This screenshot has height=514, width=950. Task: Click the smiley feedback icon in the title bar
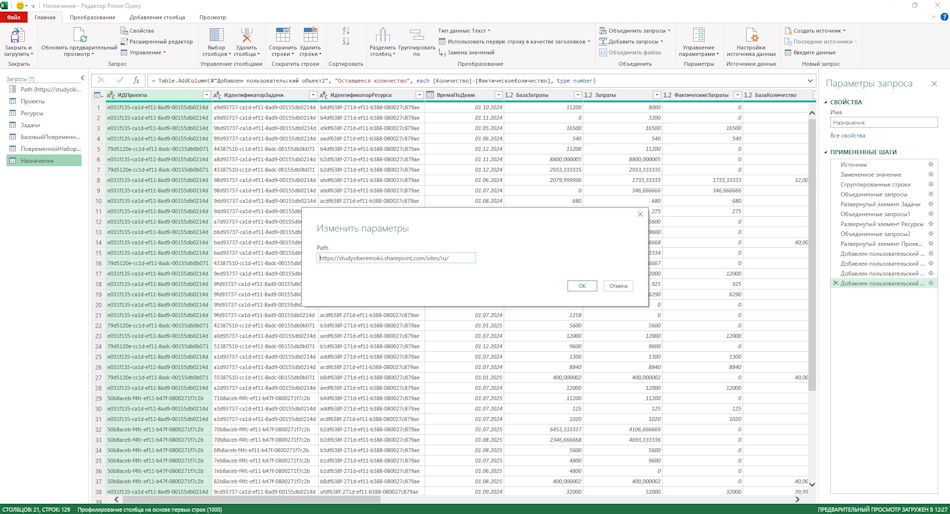click(20, 5)
